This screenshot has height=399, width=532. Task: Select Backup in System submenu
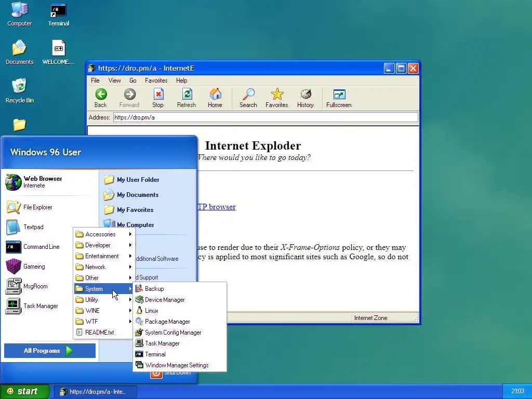point(180,289)
